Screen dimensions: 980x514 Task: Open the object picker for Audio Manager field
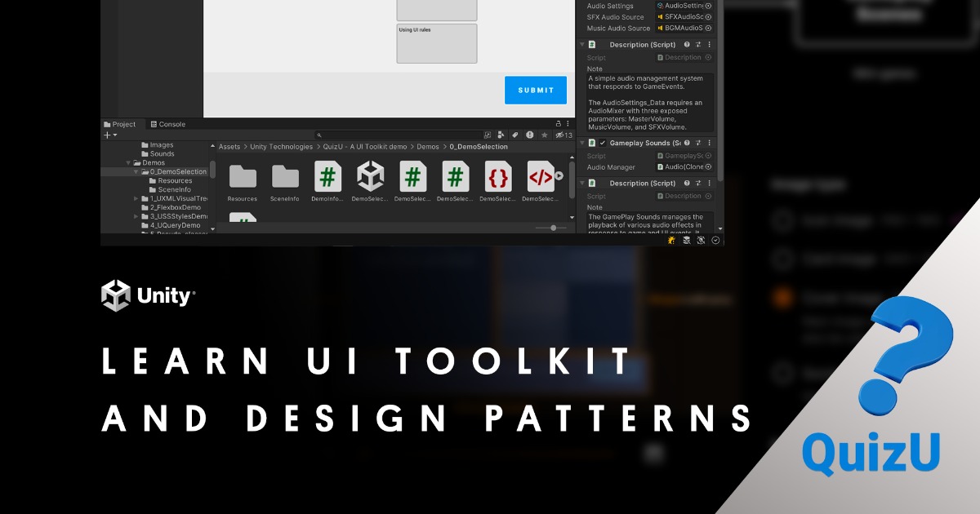pyautogui.click(x=707, y=167)
